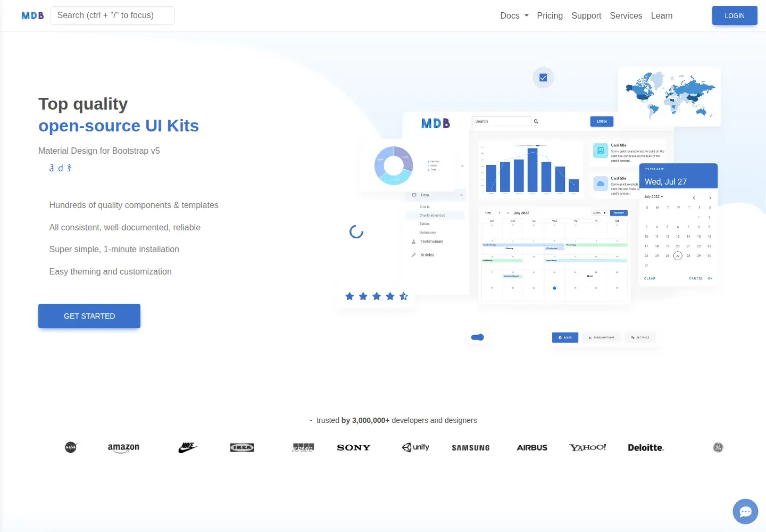Click 'Super simple, 1-minute installation' text

point(114,250)
